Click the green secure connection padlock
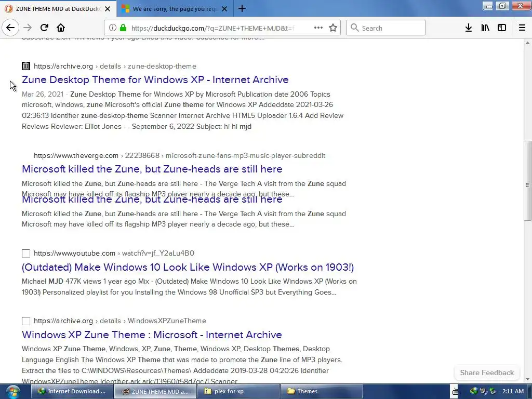The height and width of the screenshot is (399, 532). coord(123,28)
